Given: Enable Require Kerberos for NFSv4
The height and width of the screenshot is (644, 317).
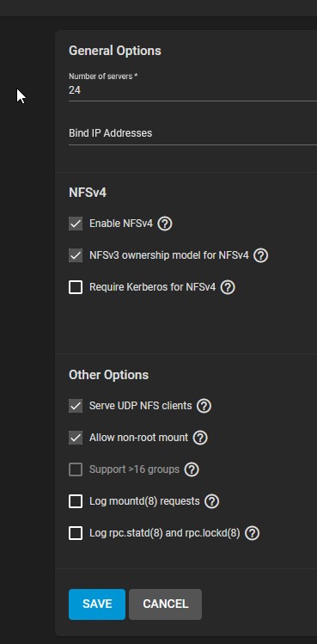Looking at the screenshot, I should [76, 287].
